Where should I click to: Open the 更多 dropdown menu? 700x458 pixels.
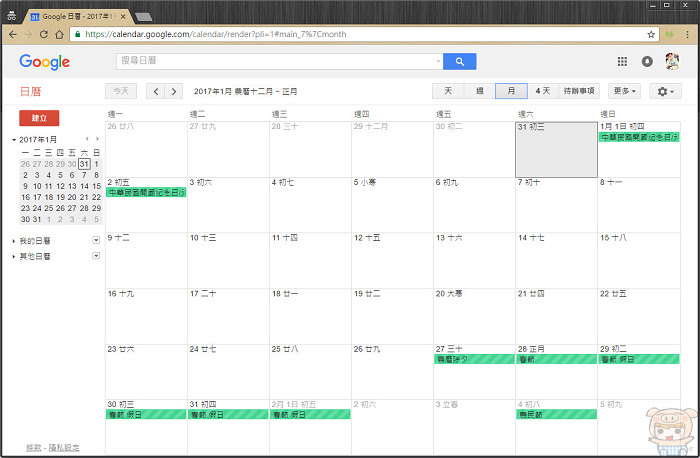click(x=624, y=91)
